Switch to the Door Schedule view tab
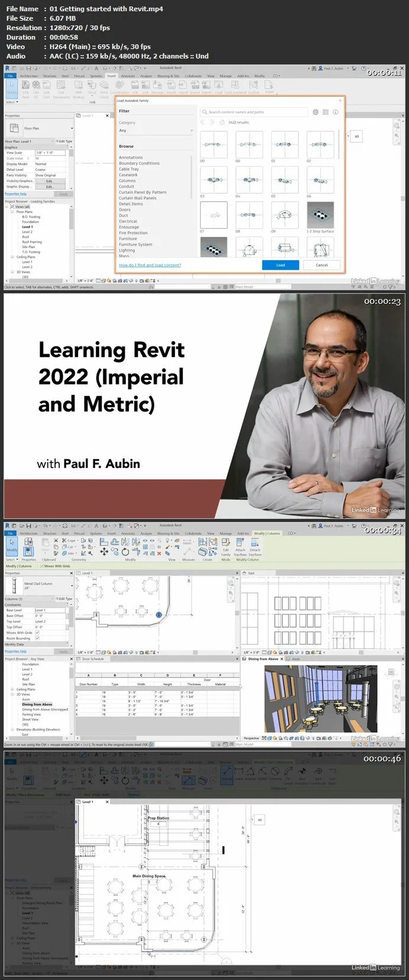This screenshot has height=980, width=409. (93, 658)
